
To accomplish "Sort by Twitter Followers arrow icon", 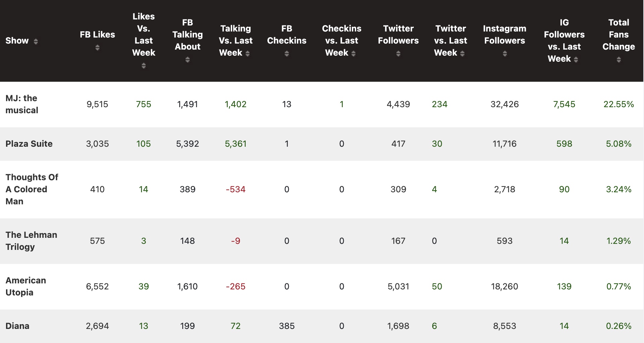I will coord(398,54).
